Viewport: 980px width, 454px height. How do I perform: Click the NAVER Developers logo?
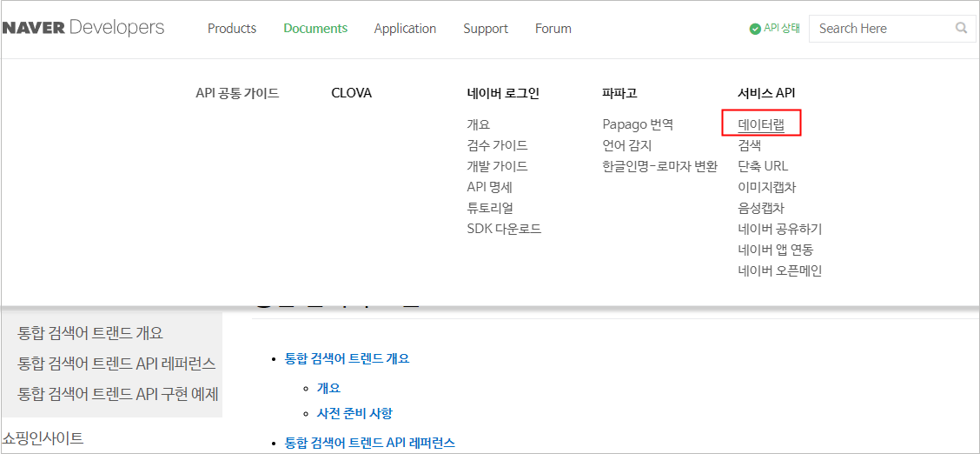pos(83,28)
